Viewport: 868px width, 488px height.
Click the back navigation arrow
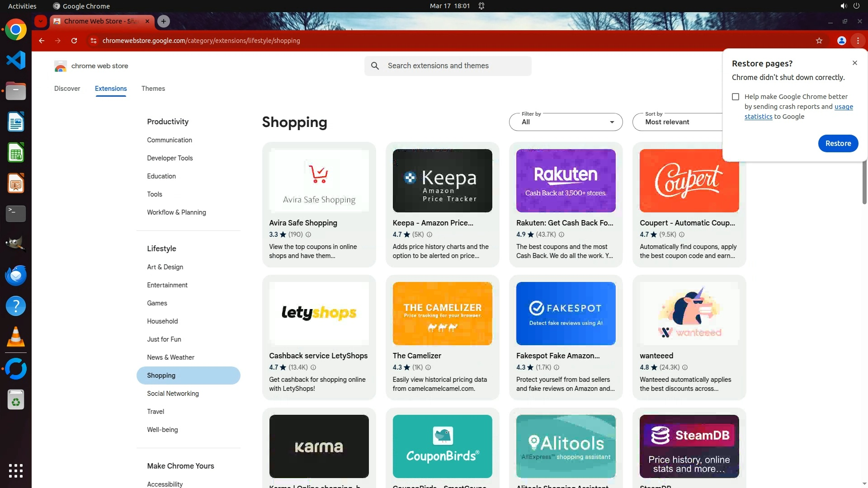42,41
